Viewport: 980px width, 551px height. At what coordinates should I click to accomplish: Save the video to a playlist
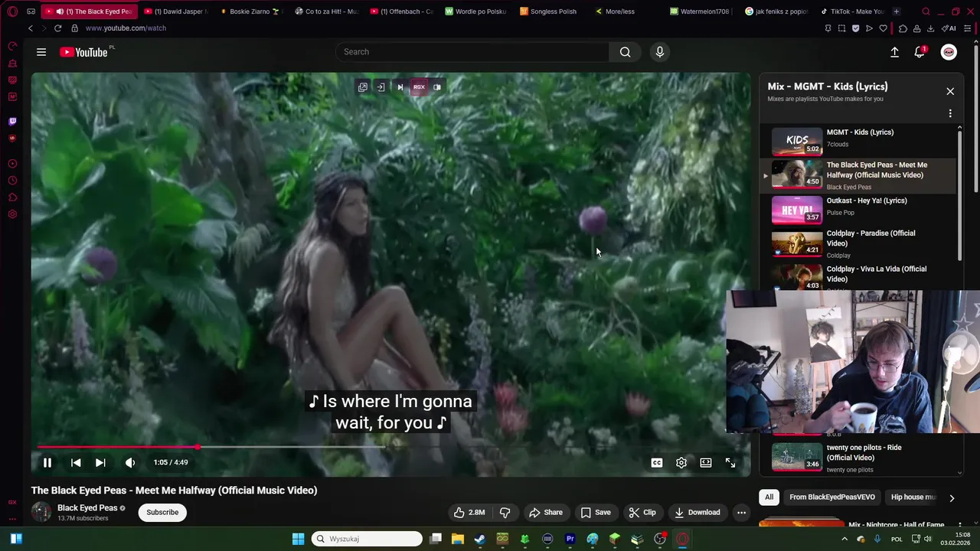(x=596, y=513)
